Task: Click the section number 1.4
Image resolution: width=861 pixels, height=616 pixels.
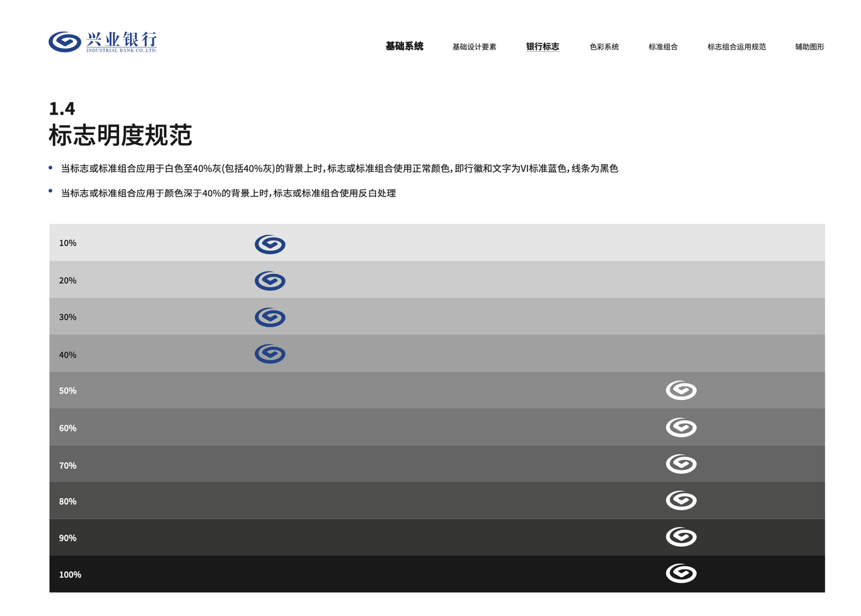Action: click(62, 109)
